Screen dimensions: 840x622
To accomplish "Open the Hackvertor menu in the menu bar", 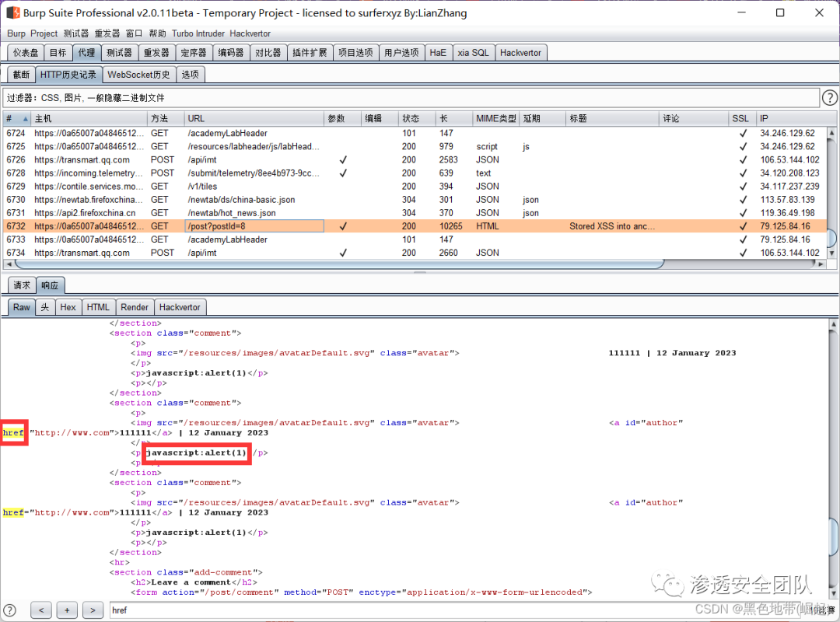I will pyautogui.click(x=250, y=33).
